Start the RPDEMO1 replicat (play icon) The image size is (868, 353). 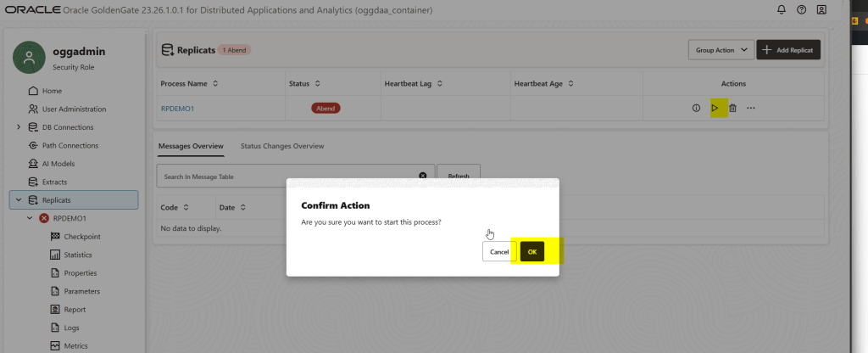715,108
